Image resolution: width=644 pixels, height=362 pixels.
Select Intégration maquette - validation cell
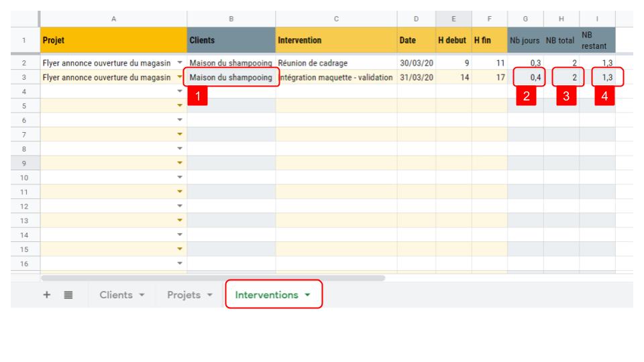click(x=336, y=77)
